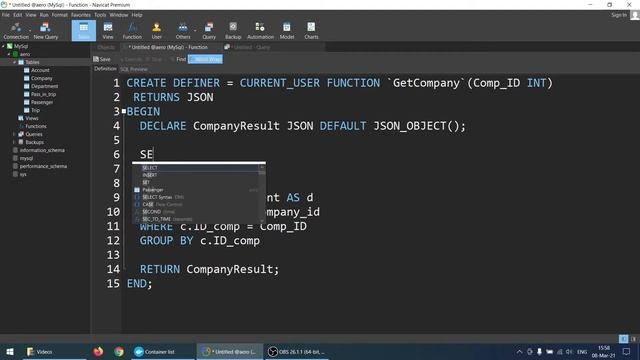Open the User management icon
640x360 pixels.
(x=156, y=31)
